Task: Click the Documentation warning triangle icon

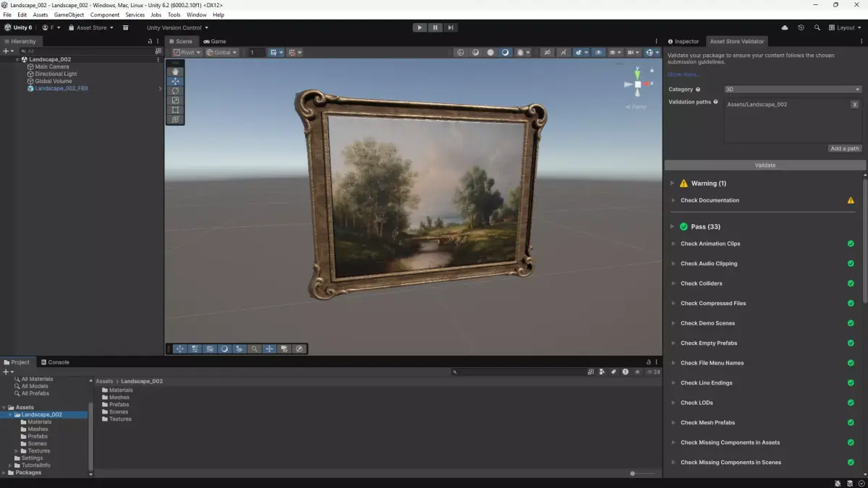Action: coord(851,200)
